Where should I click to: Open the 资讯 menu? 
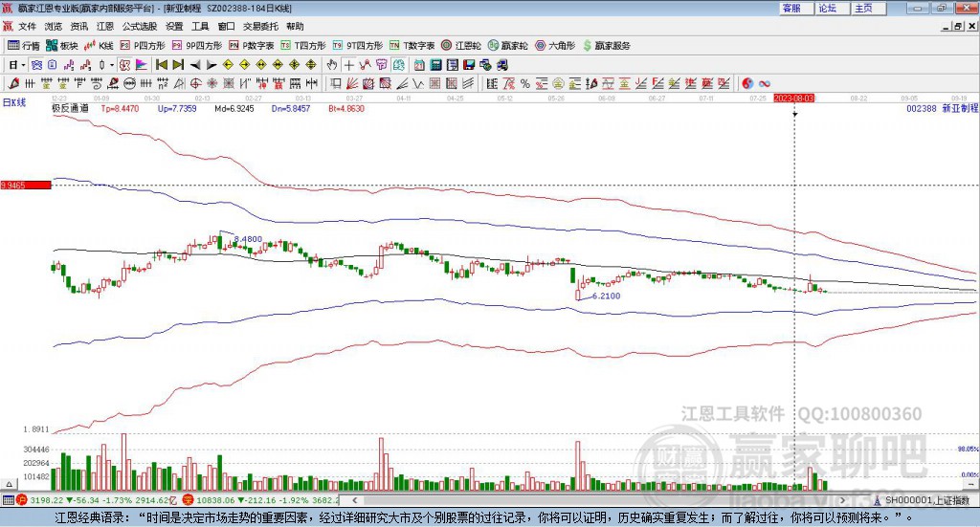point(79,26)
